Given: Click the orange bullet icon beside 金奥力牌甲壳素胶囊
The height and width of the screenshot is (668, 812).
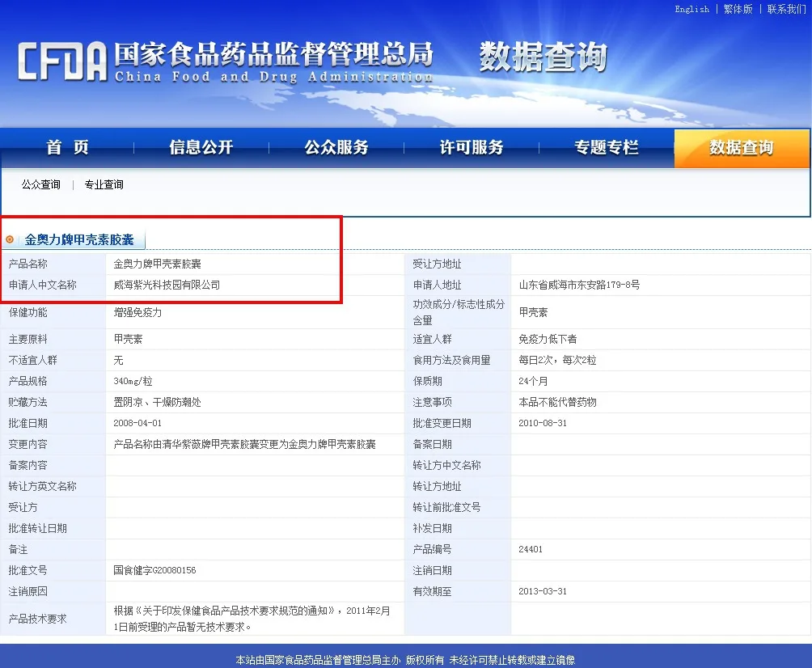Looking at the screenshot, I should point(10,239).
